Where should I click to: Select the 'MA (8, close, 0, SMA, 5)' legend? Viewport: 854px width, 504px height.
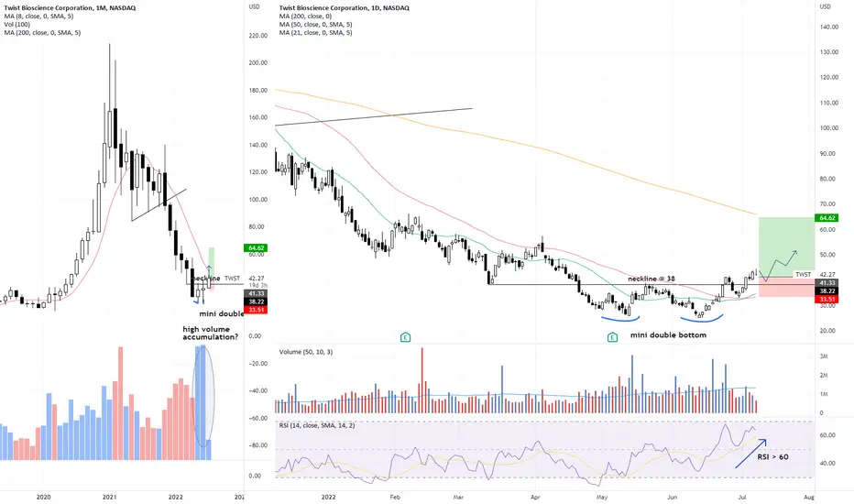[x=38, y=16]
